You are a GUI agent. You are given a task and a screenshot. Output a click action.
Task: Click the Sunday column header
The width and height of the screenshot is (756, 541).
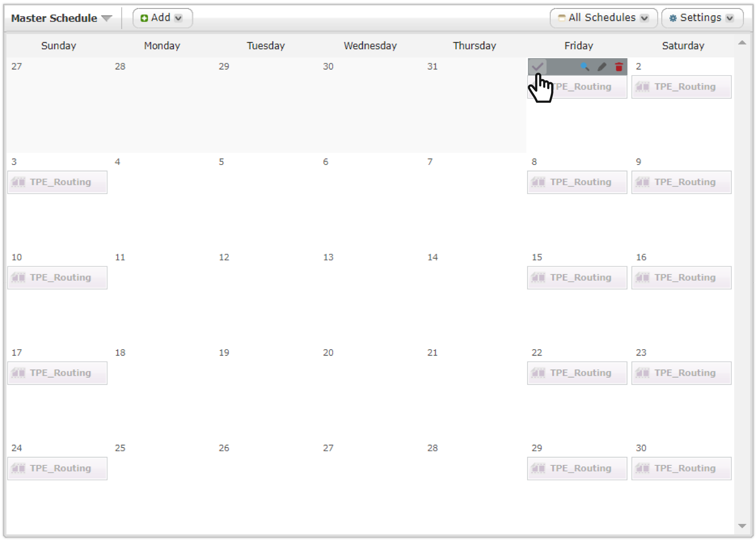tap(59, 46)
